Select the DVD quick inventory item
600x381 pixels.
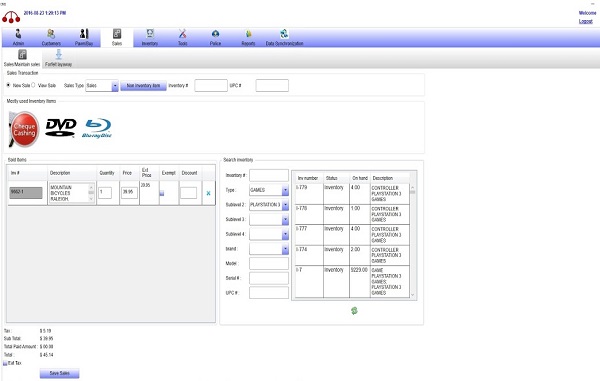point(60,127)
